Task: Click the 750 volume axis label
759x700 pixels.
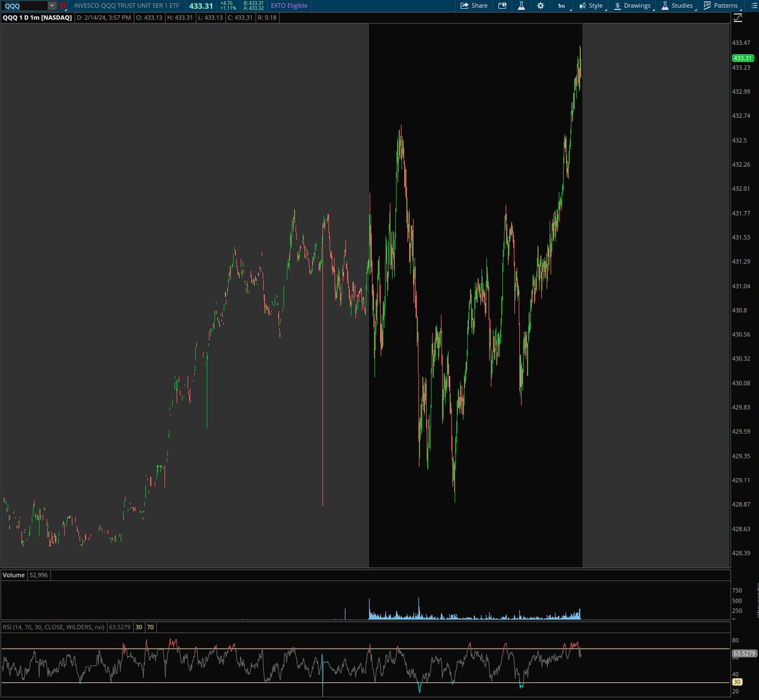Action: 737,590
